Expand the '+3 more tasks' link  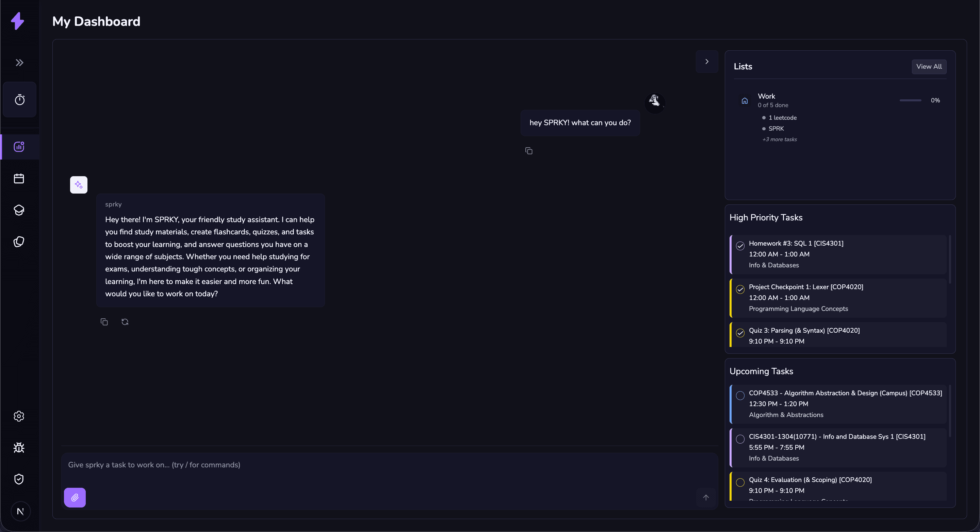(779, 139)
